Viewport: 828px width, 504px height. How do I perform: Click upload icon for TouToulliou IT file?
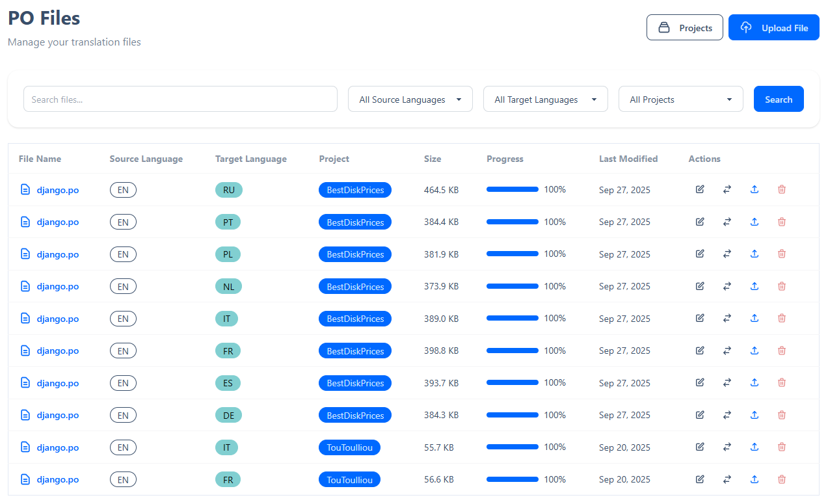point(755,447)
